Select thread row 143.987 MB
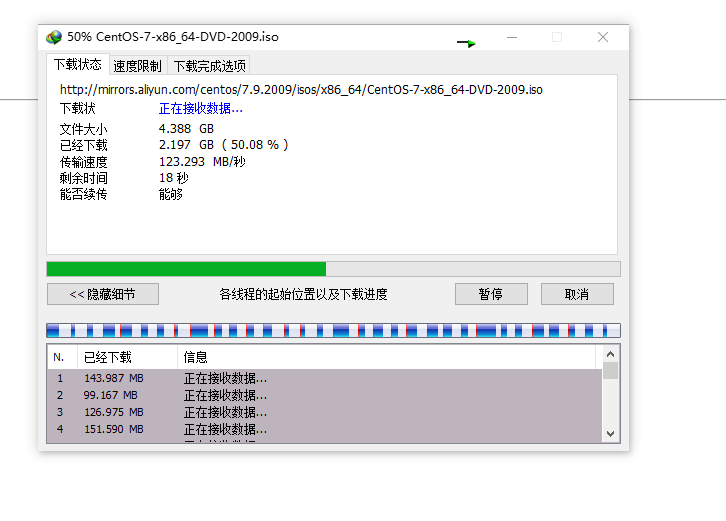Screen dimensions: 726x521 (324, 378)
